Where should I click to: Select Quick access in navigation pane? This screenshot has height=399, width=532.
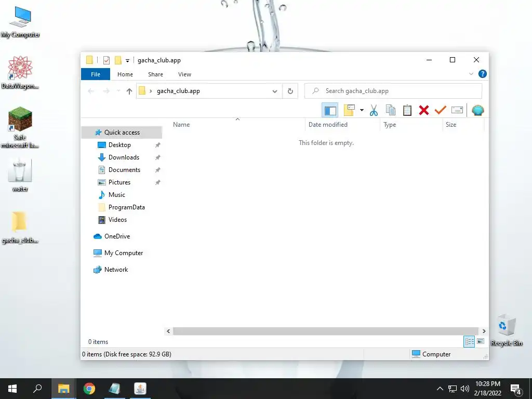pos(122,132)
